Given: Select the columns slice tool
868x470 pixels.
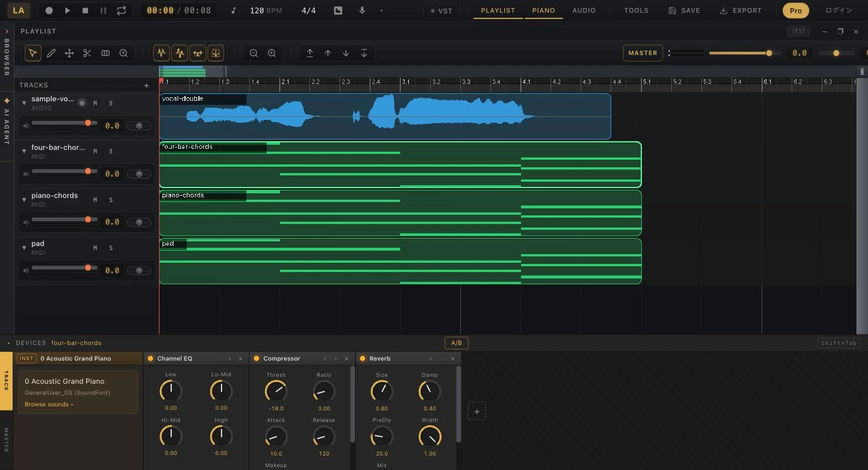Looking at the screenshot, I should pos(105,53).
